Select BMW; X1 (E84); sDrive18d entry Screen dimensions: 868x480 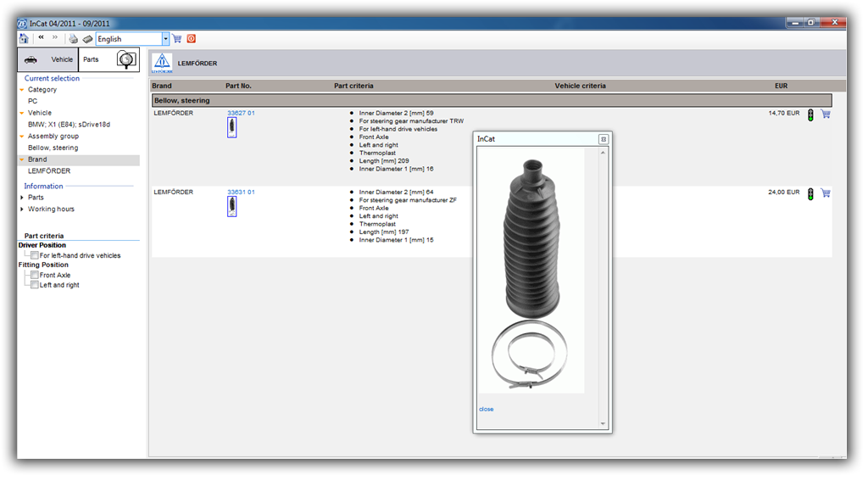tap(70, 125)
